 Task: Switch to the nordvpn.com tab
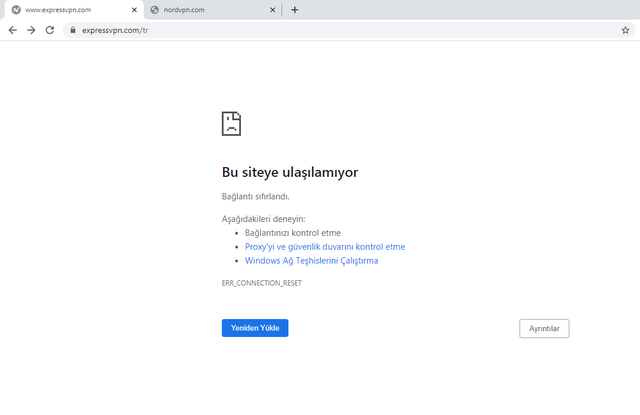click(212, 10)
